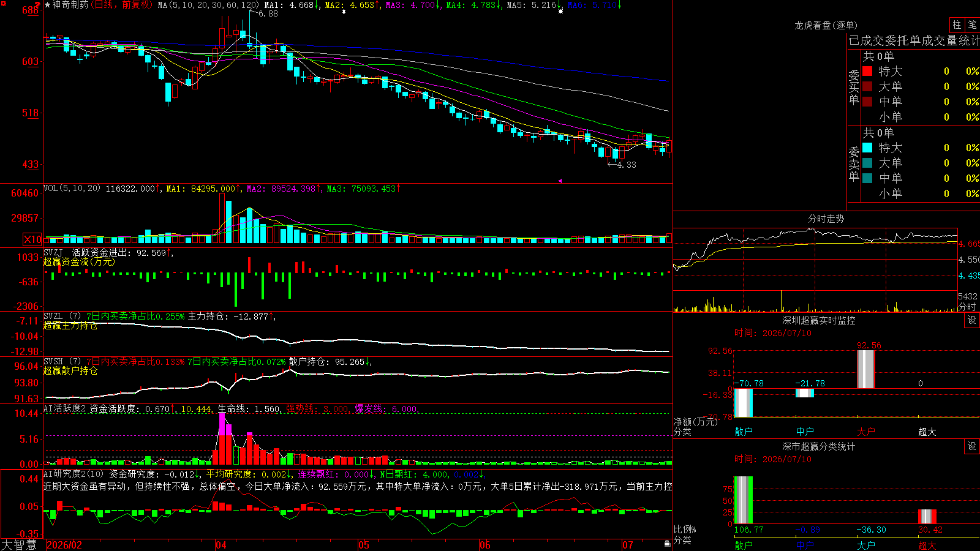Click the cyan 特大 sell-order swatch
Image resolution: width=980 pixels, height=551 pixels.
click(867, 148)
